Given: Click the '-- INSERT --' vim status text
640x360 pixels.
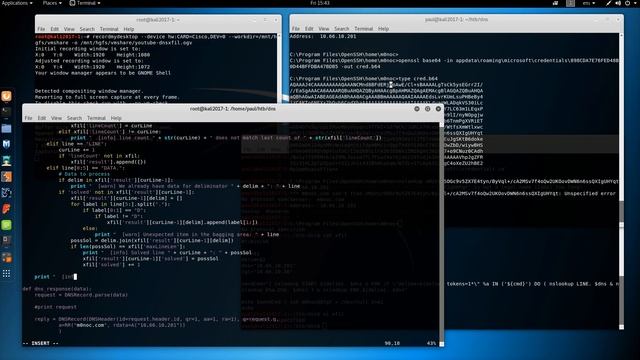Looking at the screenshot, I should tap(40, 343).
